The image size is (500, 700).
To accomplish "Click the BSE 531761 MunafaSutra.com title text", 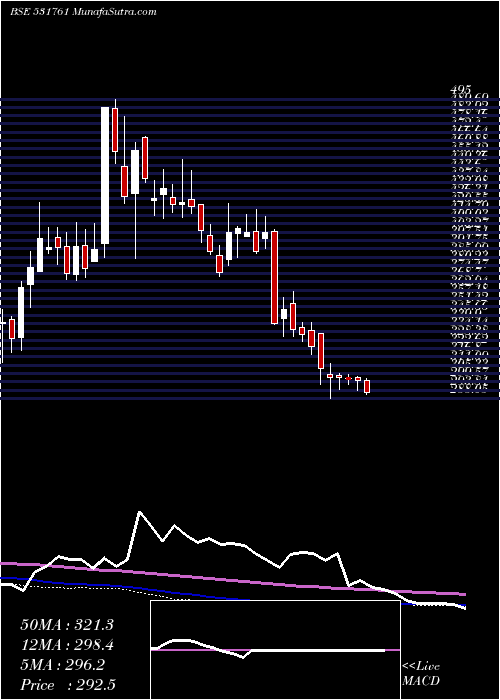I will click(83, 12).
